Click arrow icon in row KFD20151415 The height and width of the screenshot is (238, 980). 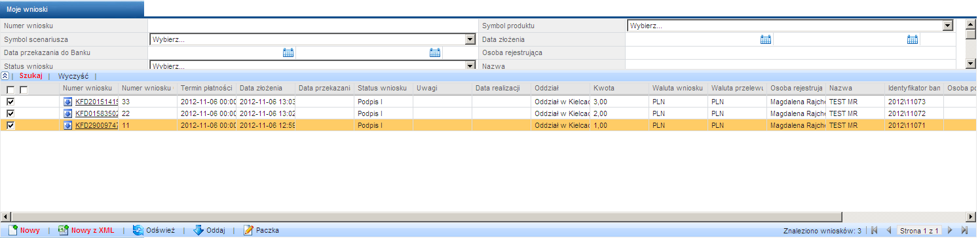tap(68, 102)
